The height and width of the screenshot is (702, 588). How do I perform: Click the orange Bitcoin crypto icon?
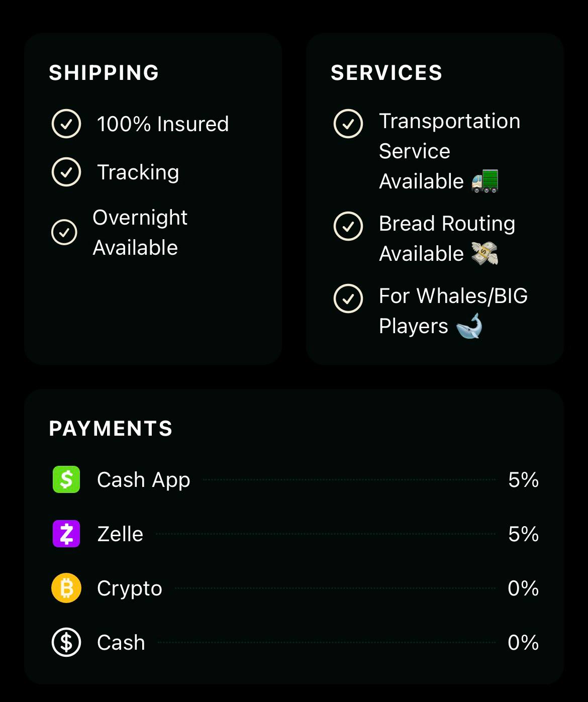(66, 588)
